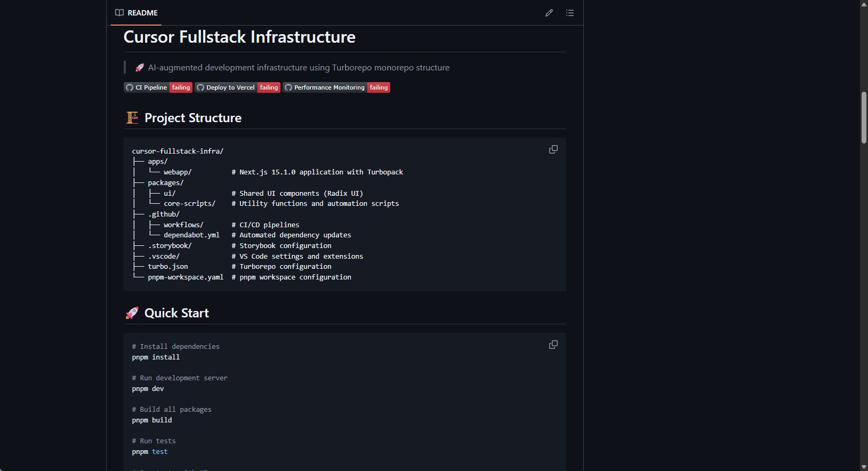Open the Deploy to Vercel failing badge
Viewport: 868px width, 471px height.
238,87
